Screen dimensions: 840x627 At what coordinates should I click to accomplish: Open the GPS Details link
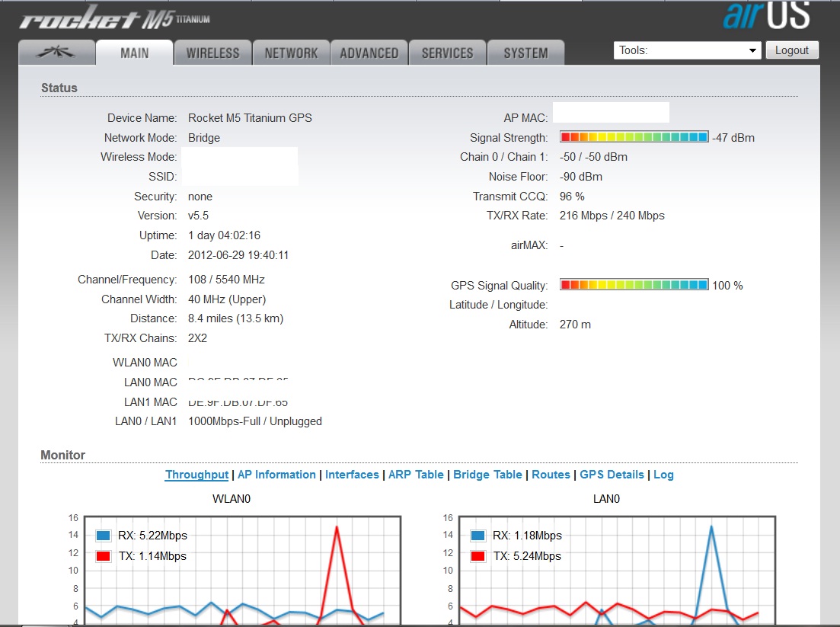612,475
